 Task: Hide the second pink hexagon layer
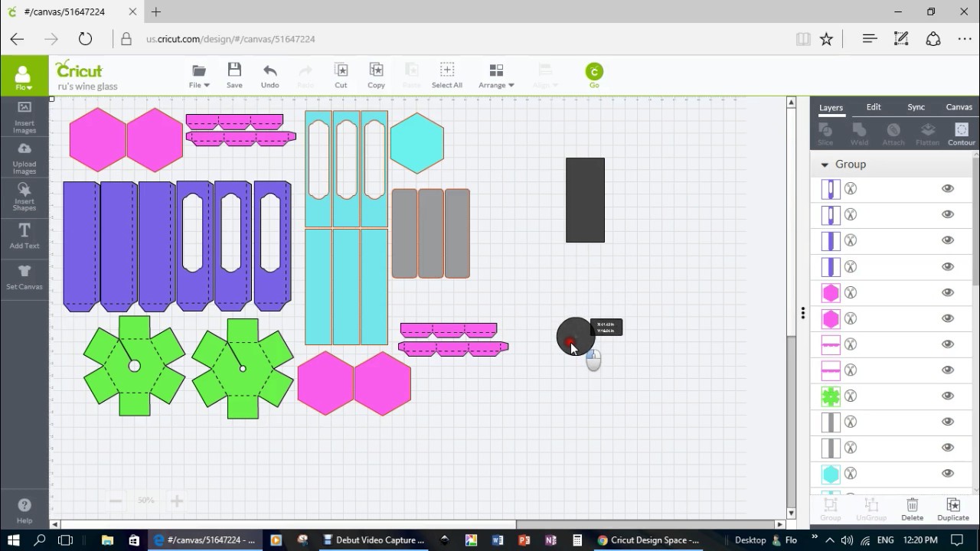pyautogui.click(x=948, y=318)
